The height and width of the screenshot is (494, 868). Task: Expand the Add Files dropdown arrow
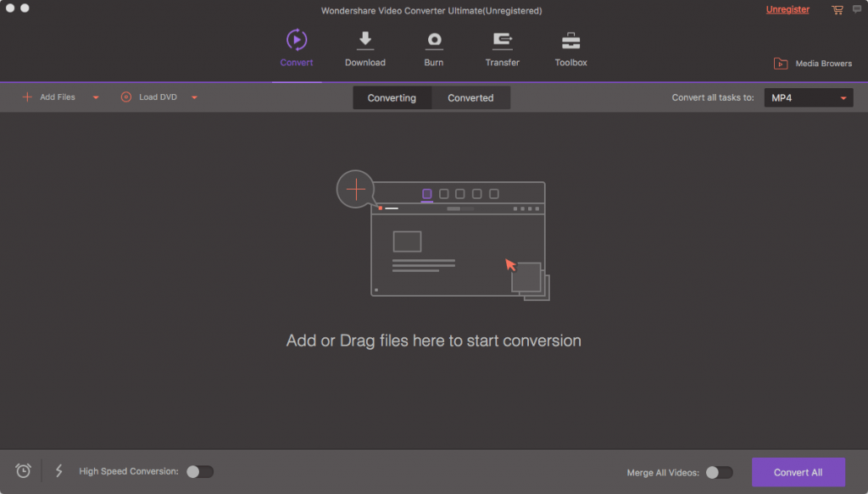point(96,97)
